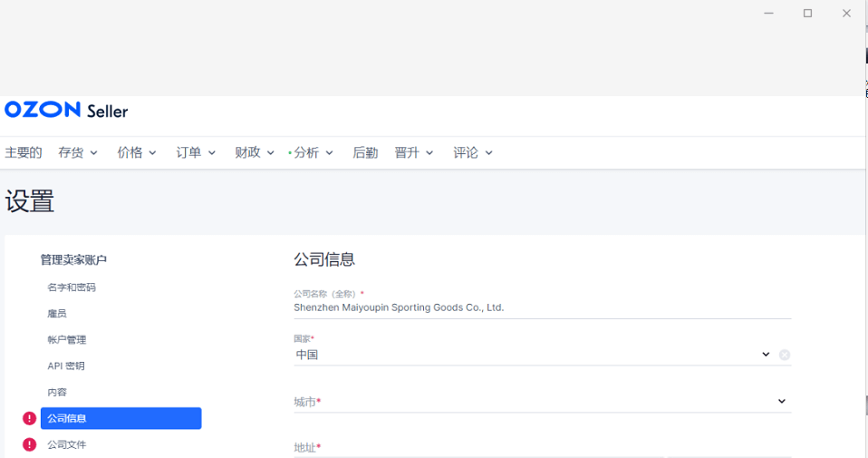Select 雇员 in the settings sidebar

[x=57, y=314]
